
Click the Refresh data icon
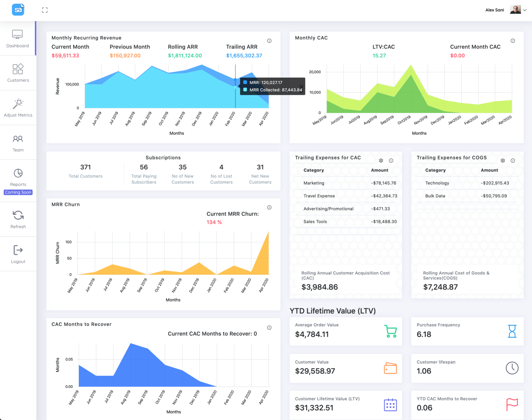coord(18,215)
